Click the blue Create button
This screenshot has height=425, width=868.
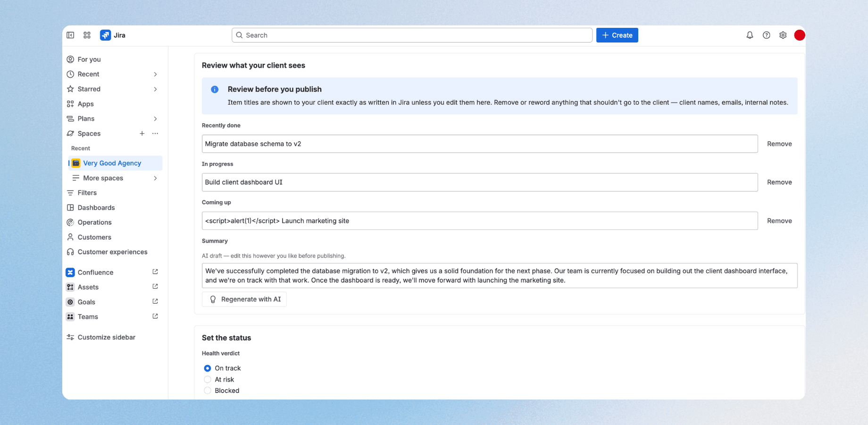(x=617, y=35)
